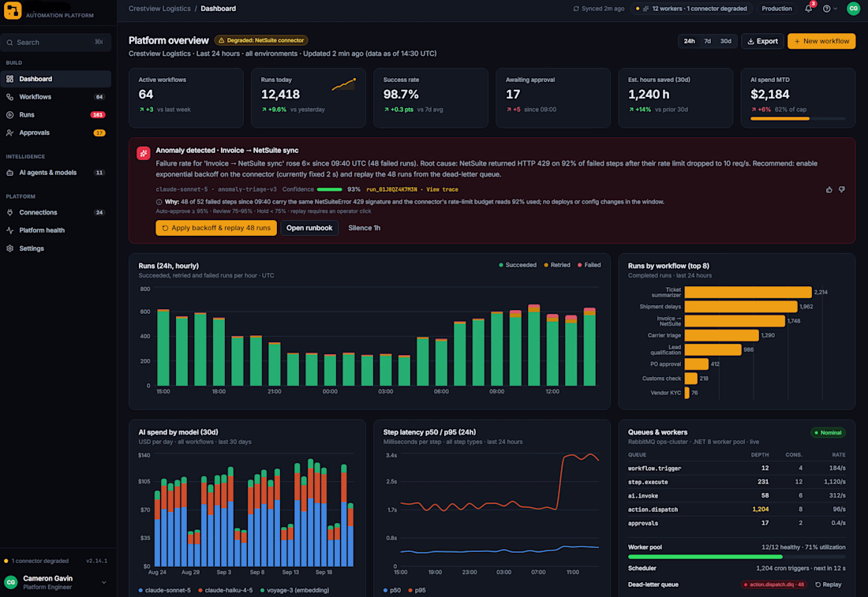This screenshot has width=868, height=597.
Task: Click the Platform health pulse icon
Action: (10, 230)
